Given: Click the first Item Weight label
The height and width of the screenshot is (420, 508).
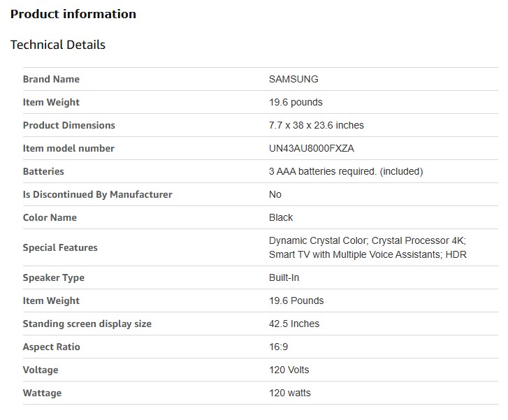Looking at the screenshot, I should click(51, 102).
